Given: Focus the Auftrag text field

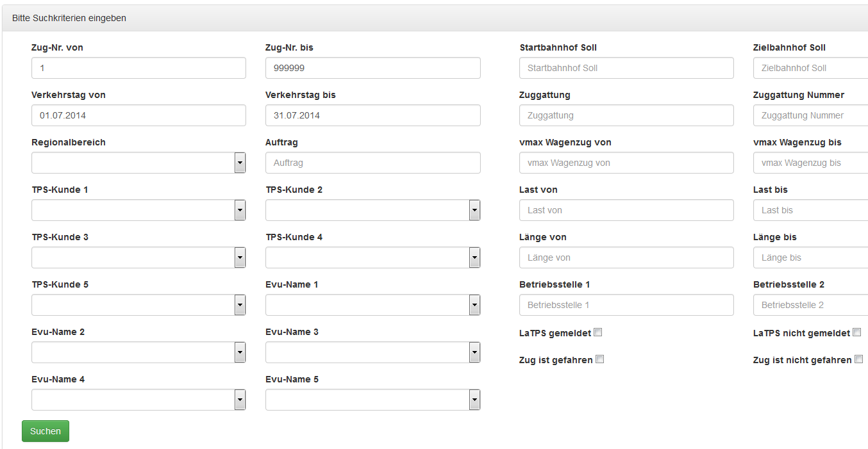Looking at the screenshot, I should tap(373, 163).
